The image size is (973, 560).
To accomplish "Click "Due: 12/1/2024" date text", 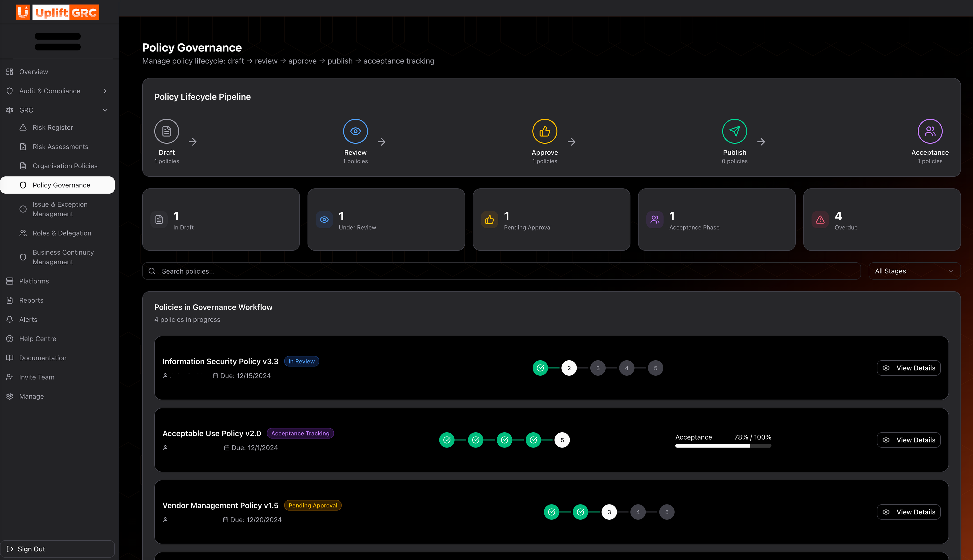I will (x=254, y=448).
